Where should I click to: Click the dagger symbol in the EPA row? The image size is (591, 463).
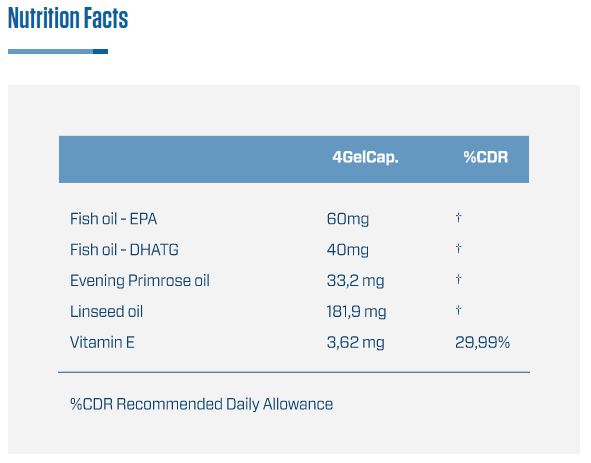pos(458,217)
